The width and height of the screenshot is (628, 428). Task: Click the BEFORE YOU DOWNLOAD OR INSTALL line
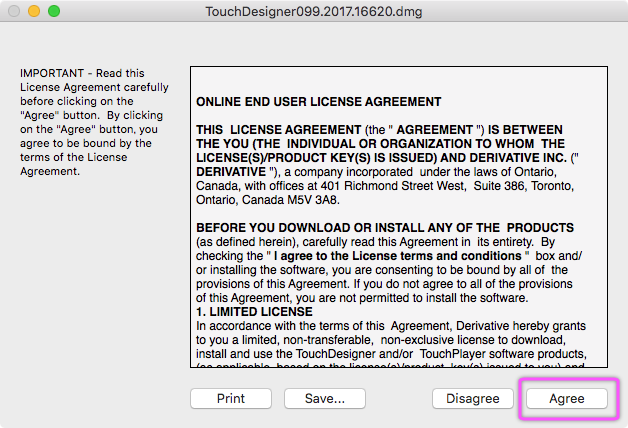(x=385, y=228)
